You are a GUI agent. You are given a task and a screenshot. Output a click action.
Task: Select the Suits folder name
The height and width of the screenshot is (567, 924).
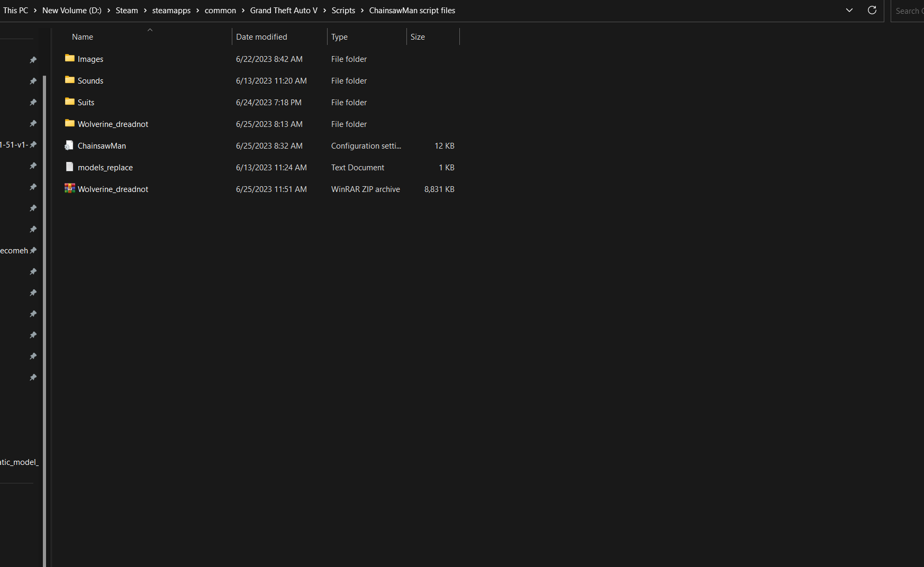click(x=86, y=103)
